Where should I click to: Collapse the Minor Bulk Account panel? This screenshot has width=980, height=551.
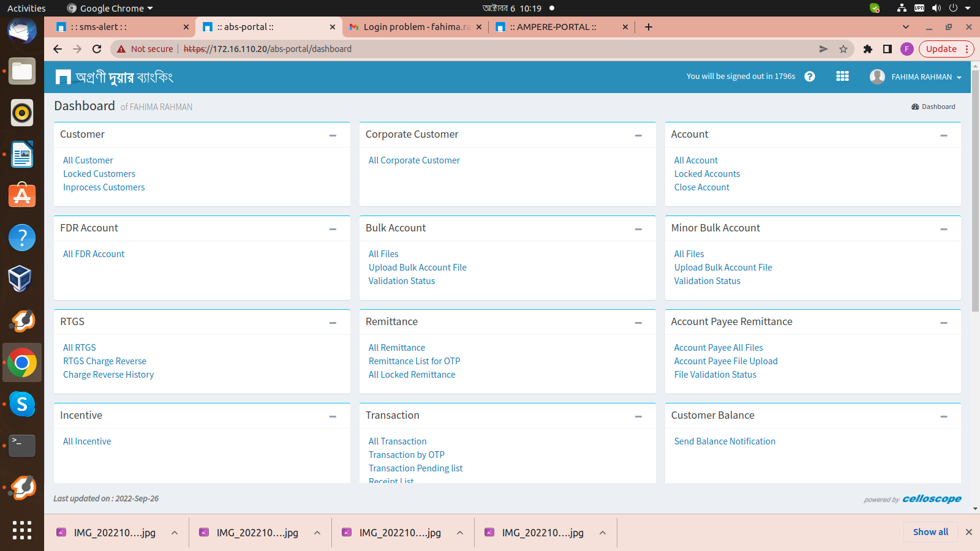click(944, 229)
